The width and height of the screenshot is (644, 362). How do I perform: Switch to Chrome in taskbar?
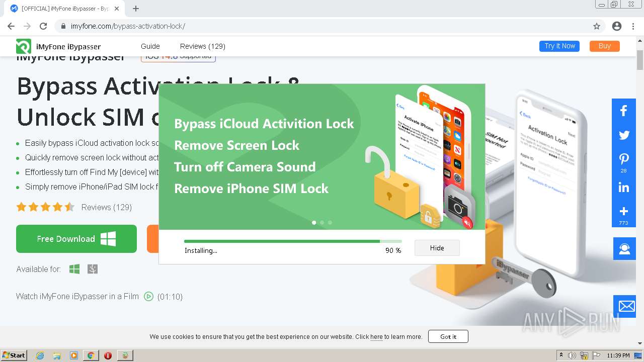click(91, 355)
